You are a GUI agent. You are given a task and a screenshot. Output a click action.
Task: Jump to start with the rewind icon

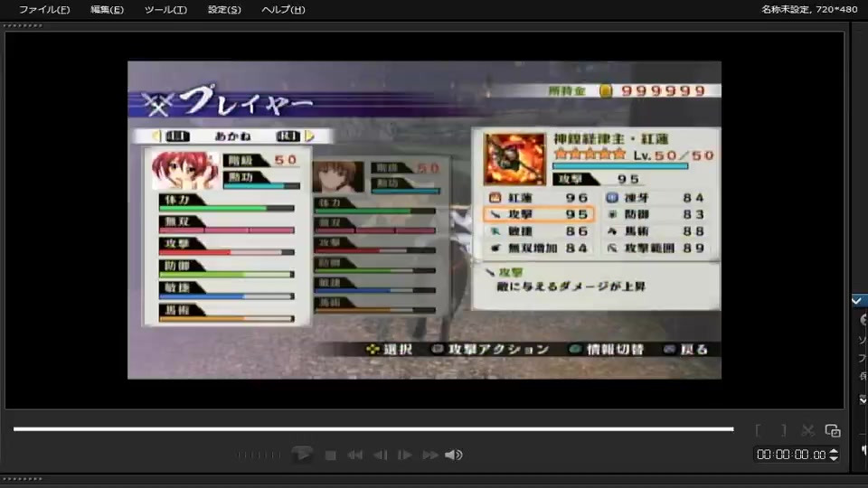point(354,455)
